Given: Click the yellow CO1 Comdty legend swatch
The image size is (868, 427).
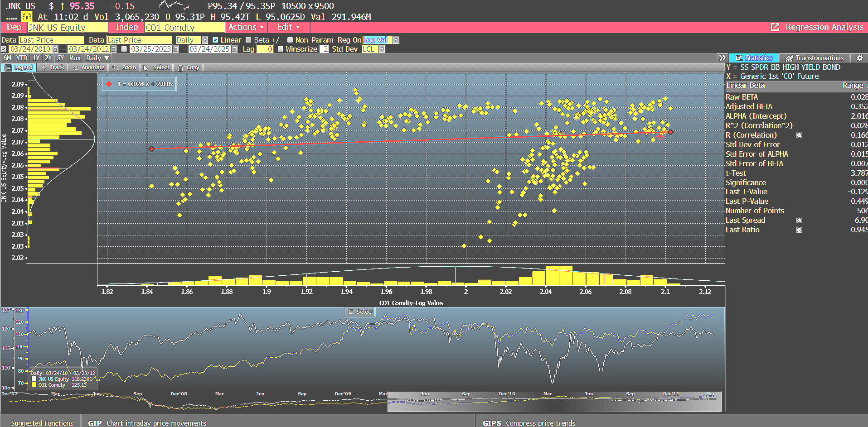Looking at the screenshot, I should pyautogui.click(x=34, y=385).
